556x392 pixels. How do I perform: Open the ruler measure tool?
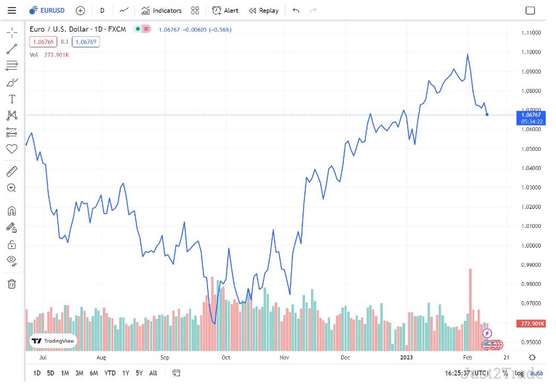(x=12, y=171)
